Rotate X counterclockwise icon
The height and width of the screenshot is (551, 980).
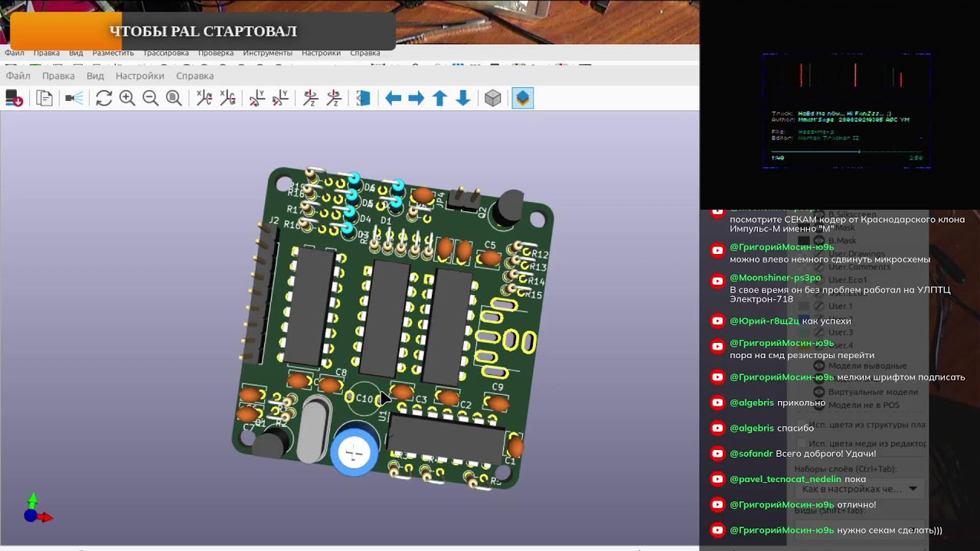pyautogui.click(x=227, y=98)
